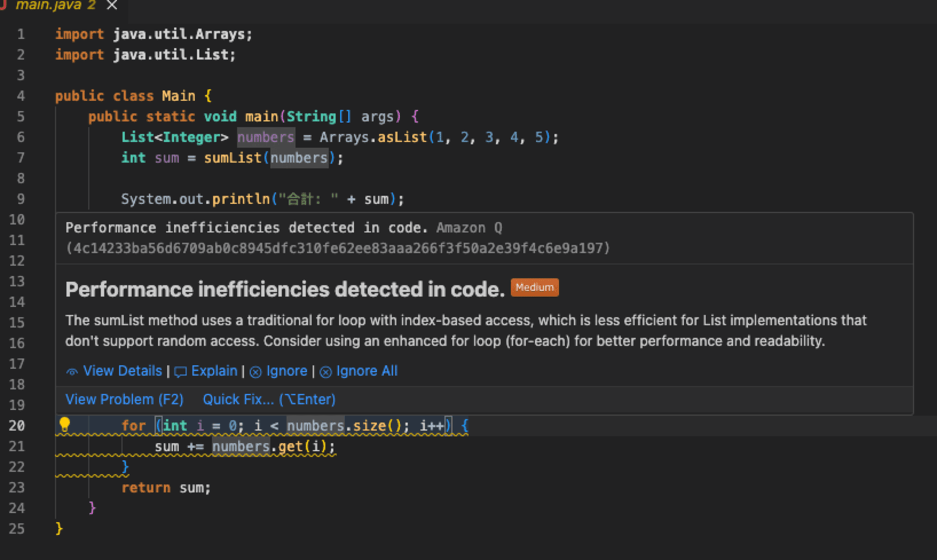Click 'Performance inefficiencies detected in code.' heading
937x560 pixels.
(x=285, y=289)
